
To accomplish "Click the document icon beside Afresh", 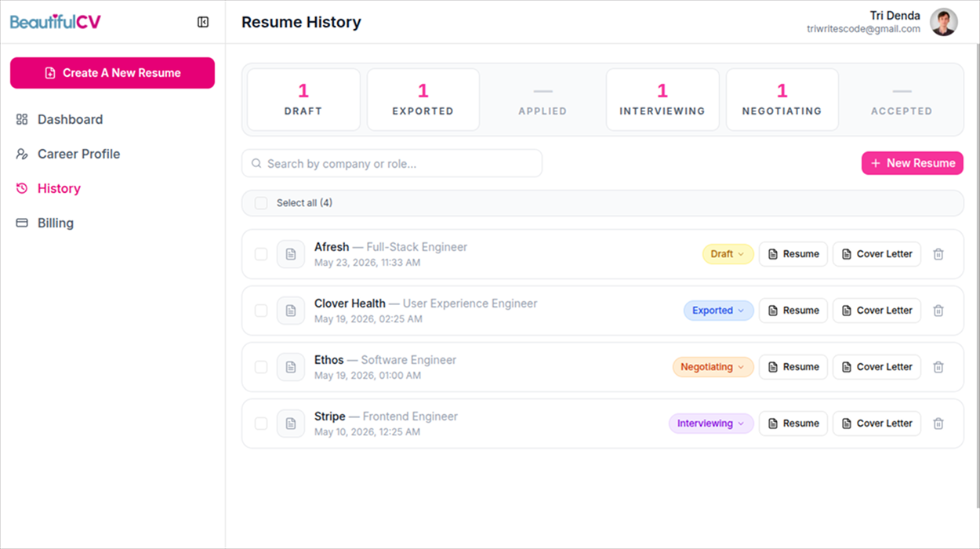I will 291,254.
